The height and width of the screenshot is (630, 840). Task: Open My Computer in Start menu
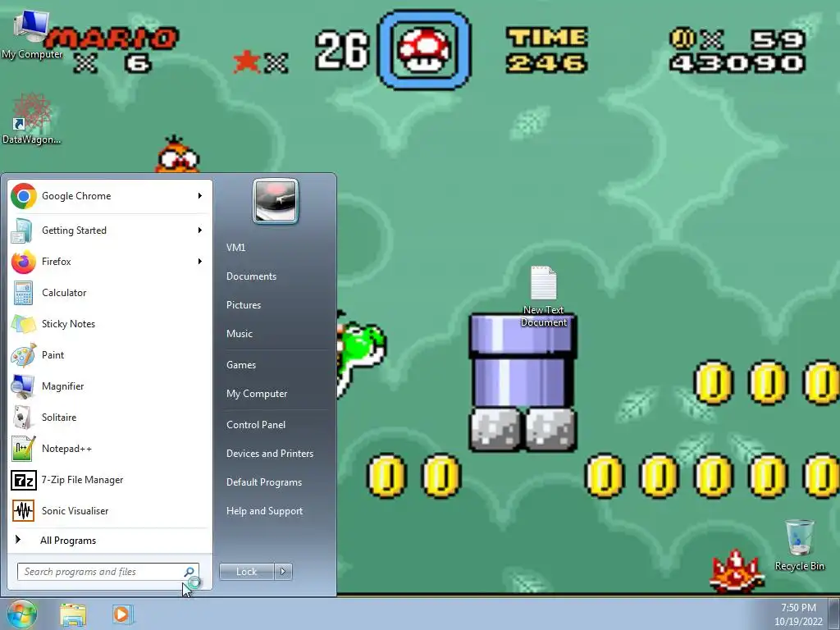click(257, 394)
